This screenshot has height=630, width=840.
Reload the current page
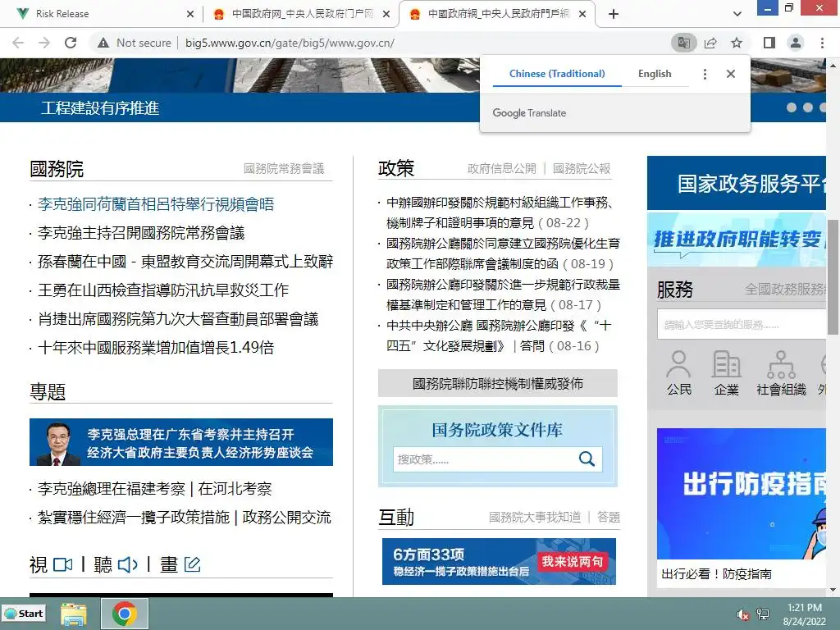(x=71, y=43)
